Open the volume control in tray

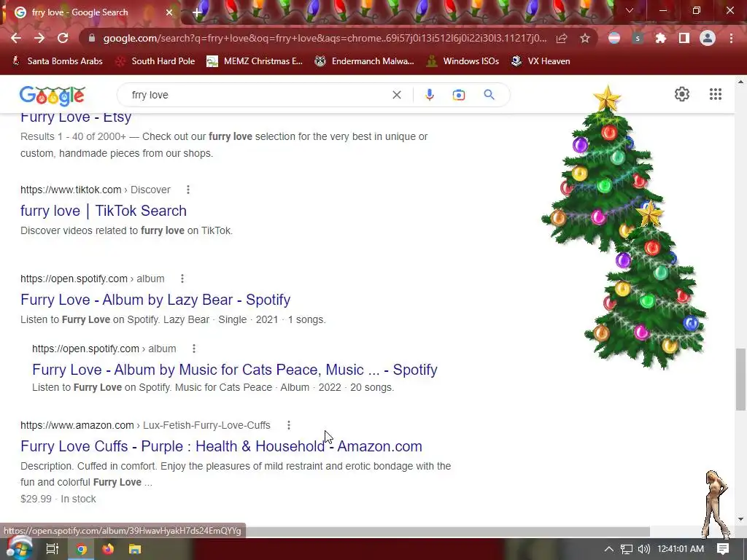[643, 549]
